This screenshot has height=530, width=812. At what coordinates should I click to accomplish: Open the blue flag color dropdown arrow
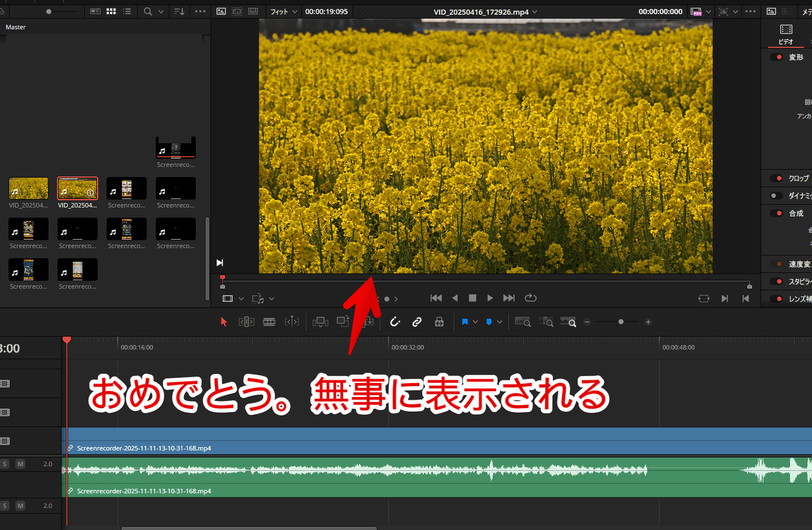(x=476, y=322)
